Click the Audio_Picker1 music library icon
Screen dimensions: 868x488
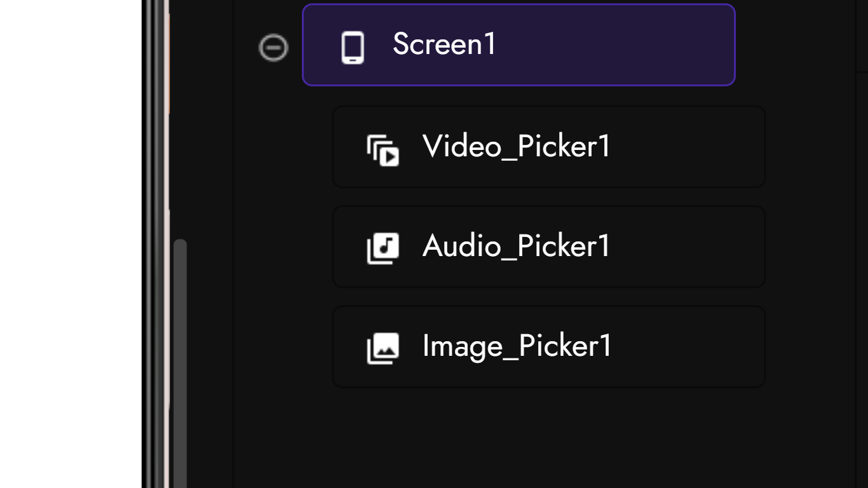point(383,248)
